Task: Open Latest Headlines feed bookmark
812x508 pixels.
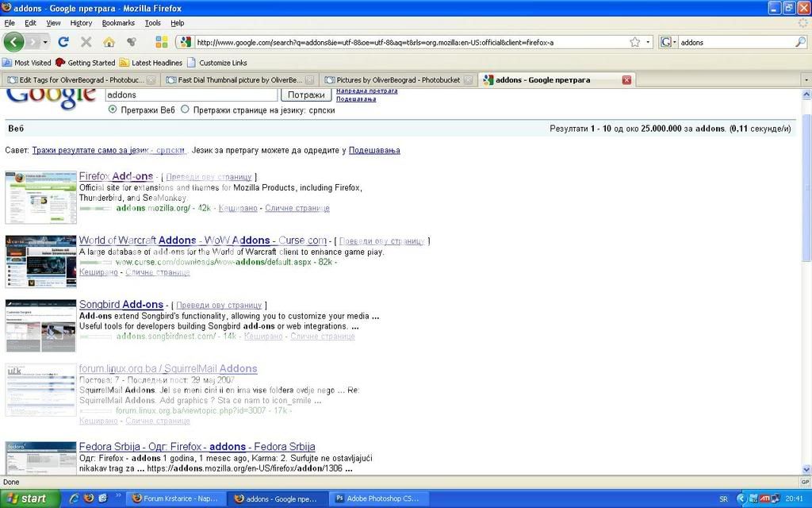Action: click(151, 63)
